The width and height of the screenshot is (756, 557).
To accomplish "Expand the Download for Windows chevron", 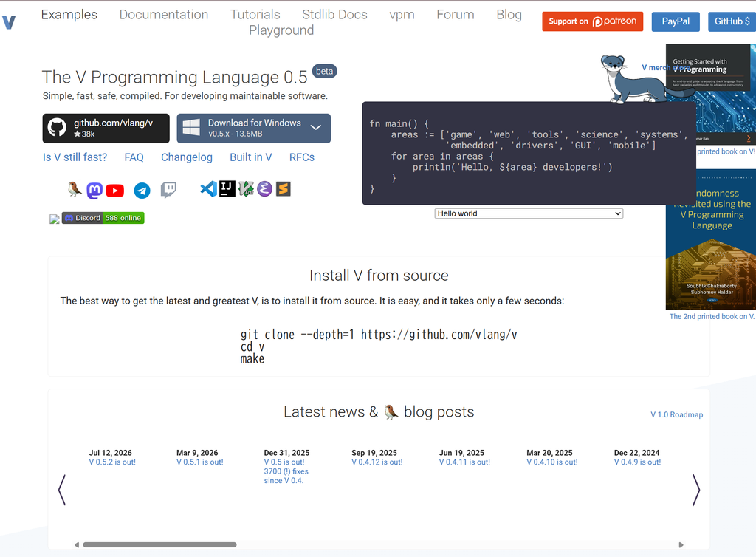I will click(x=316, y=128).
